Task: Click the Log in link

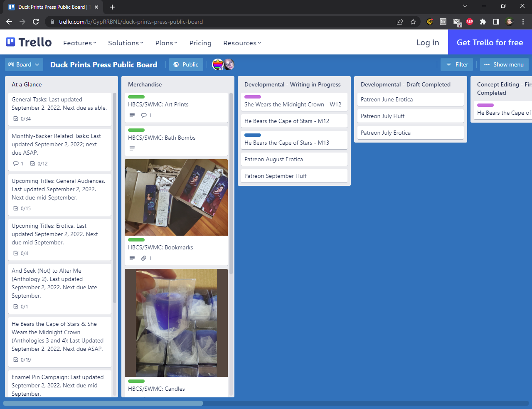Action: point(428,42)
